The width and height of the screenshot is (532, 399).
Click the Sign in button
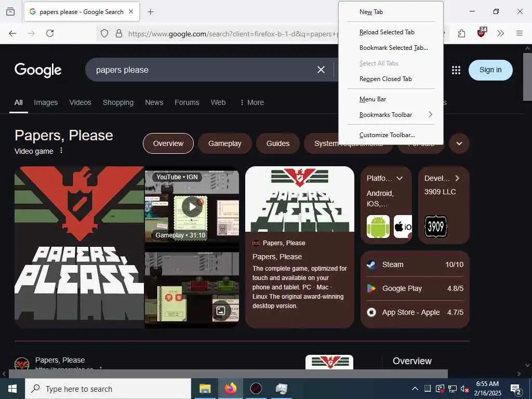pyautogui.click(x=490, y=70)
